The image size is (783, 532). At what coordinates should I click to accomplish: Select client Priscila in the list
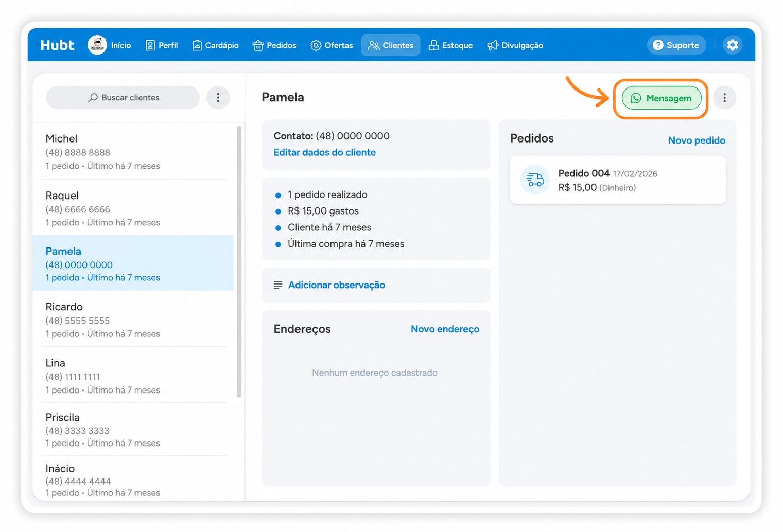coord(133,430)
